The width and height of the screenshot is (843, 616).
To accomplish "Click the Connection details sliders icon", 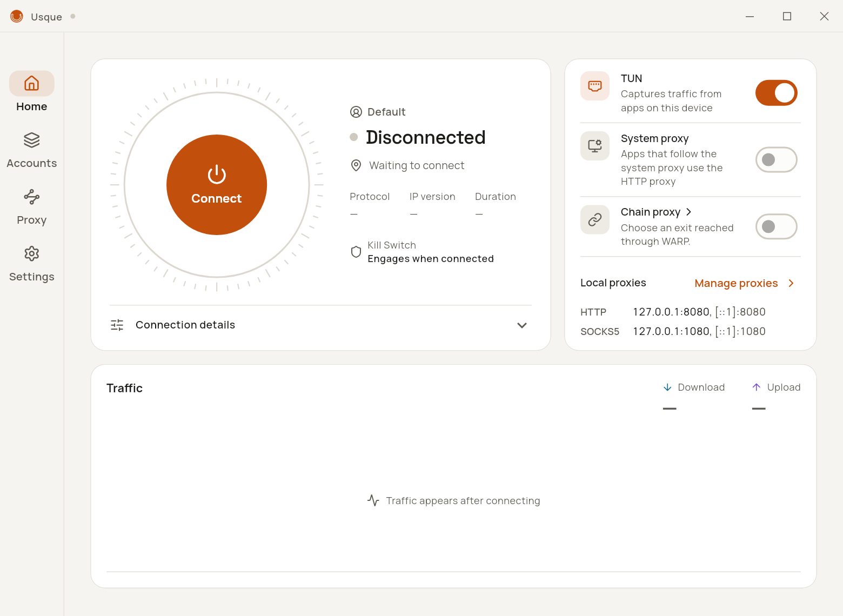I will (x=117, y=325).
